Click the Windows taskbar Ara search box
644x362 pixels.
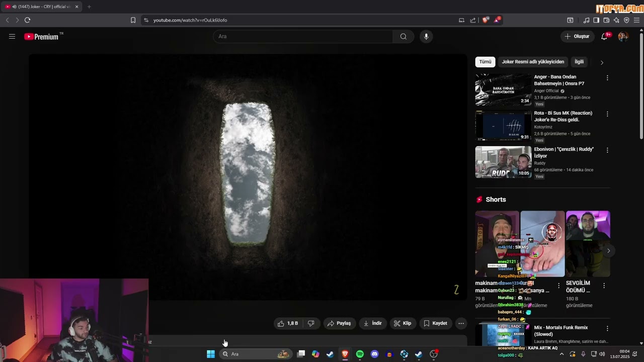point(256,354)
